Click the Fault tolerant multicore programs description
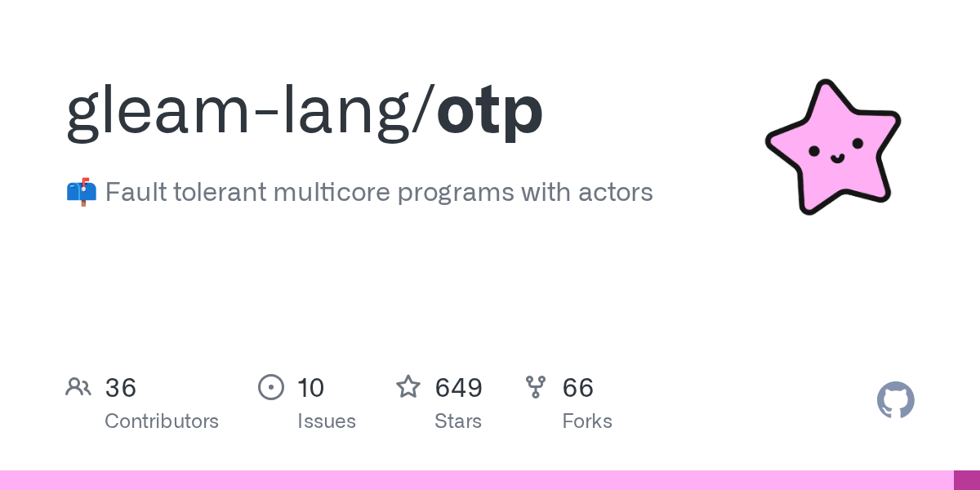The height and width of the screenshot is (490, 980). coord(379,193)
